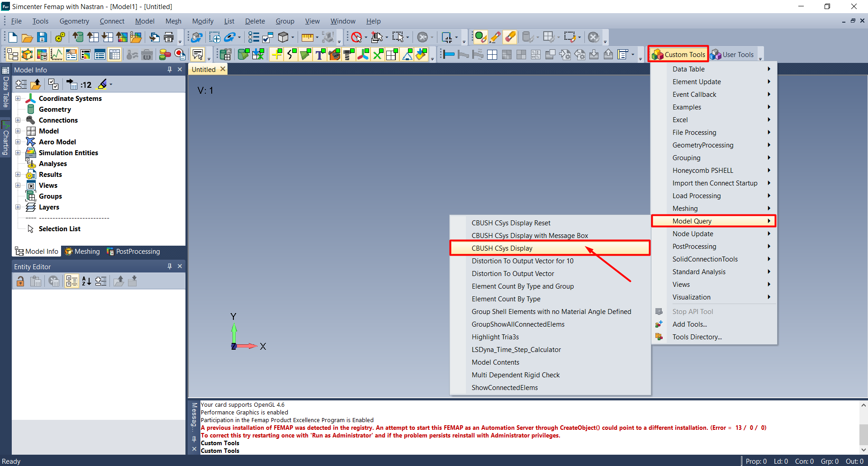Toggle categorized view in Entity Editor
Viewport: 868px width, 466px height.
(x=71, y=281)
